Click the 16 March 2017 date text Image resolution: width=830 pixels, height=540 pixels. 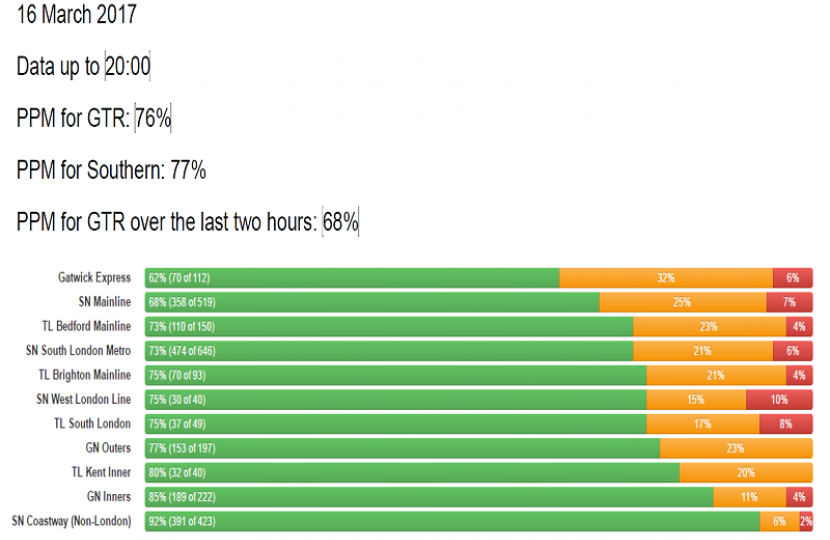point(77,15)
